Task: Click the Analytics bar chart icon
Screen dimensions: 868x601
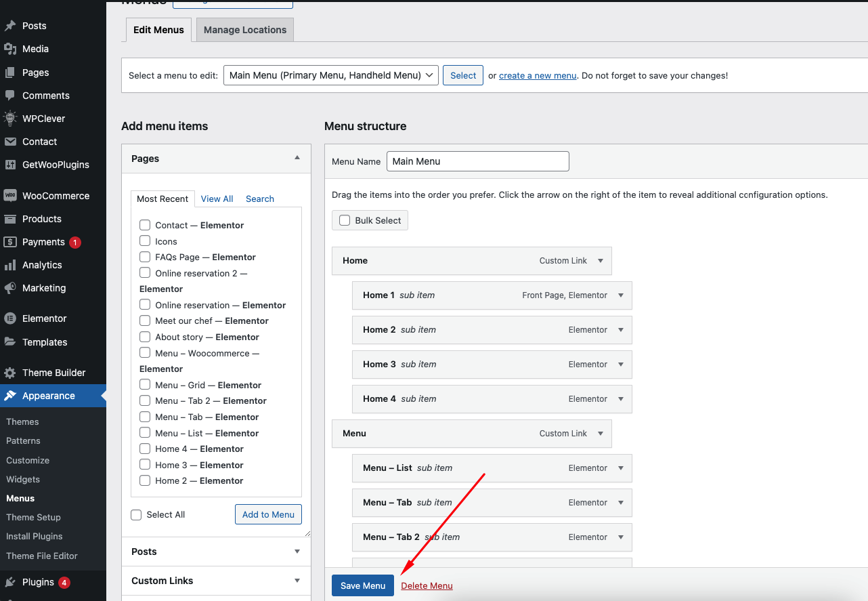Action: coord(10,265)
